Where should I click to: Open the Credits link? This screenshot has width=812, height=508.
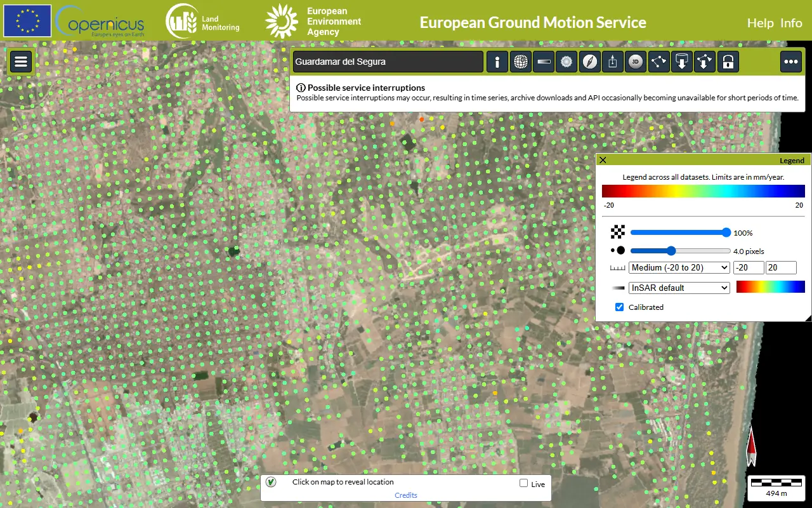tap(406, 495)
